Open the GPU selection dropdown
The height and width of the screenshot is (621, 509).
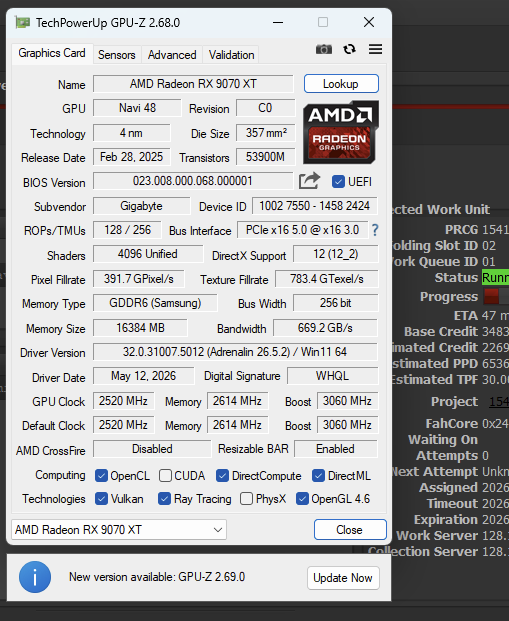(119, 530)
